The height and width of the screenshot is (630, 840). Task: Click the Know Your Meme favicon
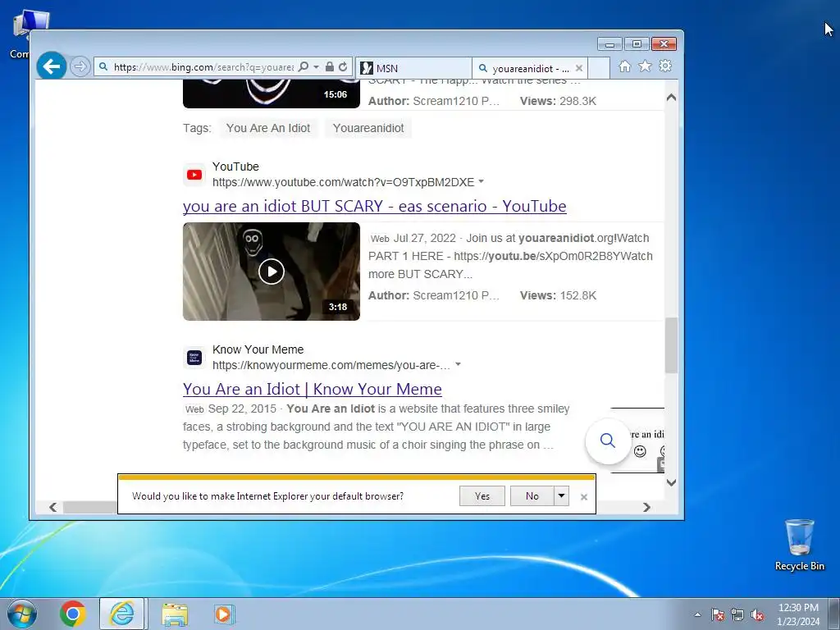tap(194, 358)
